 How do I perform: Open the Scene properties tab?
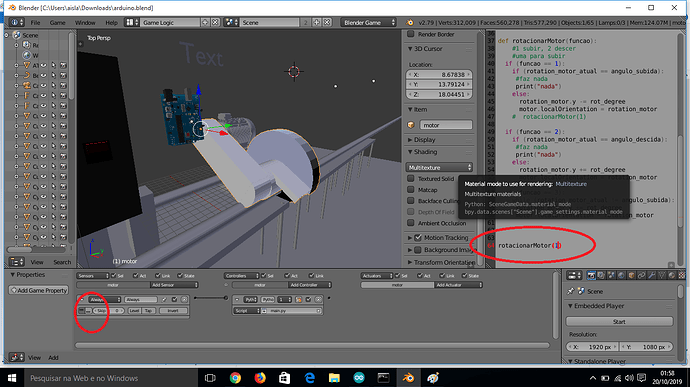[611, 275]
